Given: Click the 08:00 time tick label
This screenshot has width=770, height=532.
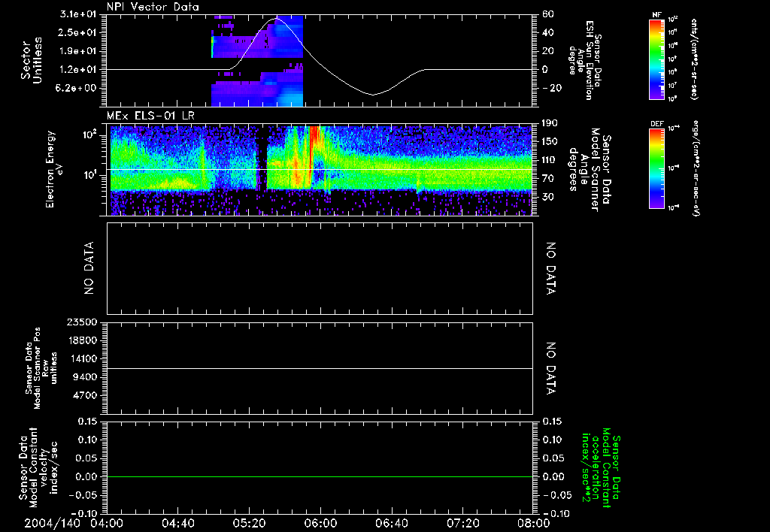Looking at the screenshot, I should click(x=534, y=523).
